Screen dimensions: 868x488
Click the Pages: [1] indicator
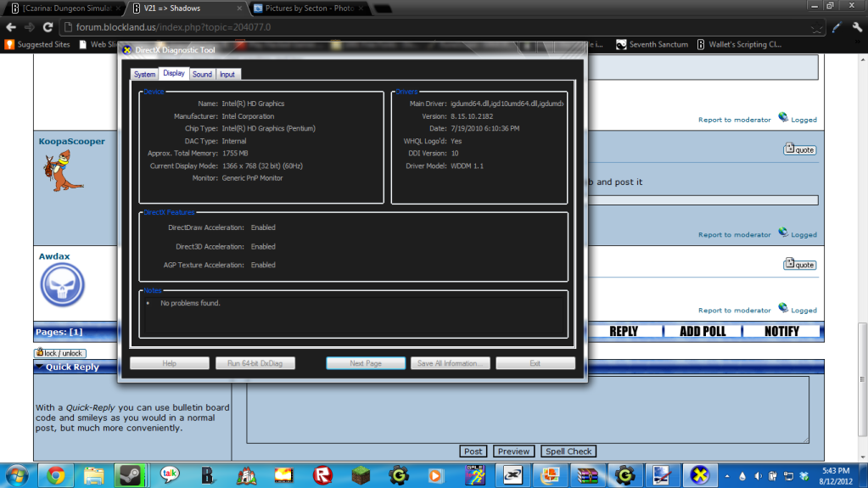click(59, 332)
